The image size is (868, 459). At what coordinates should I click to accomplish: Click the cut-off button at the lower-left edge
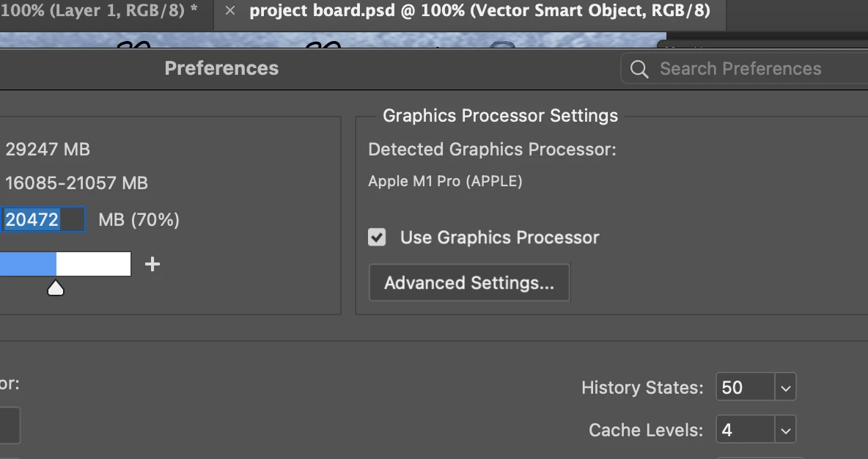click(9, 426)
